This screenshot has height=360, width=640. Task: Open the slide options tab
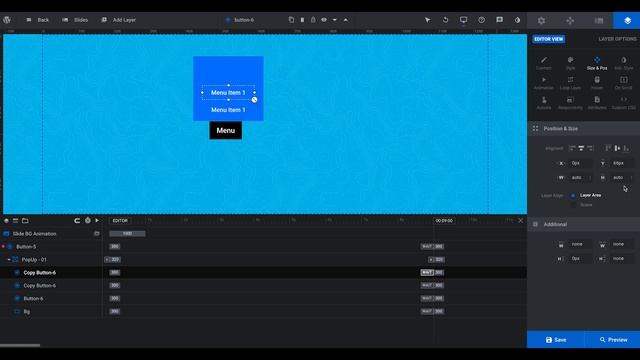click(x=599, y=20)
